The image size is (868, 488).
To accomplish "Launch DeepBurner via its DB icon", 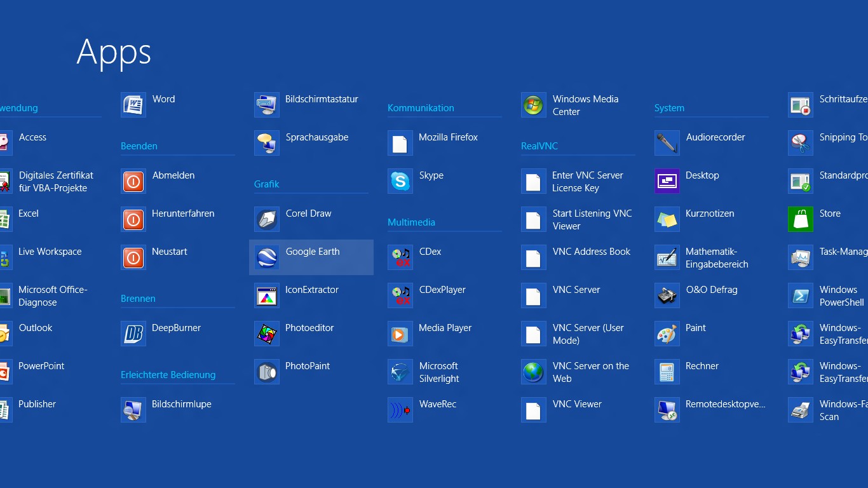I will pos(133,334).
